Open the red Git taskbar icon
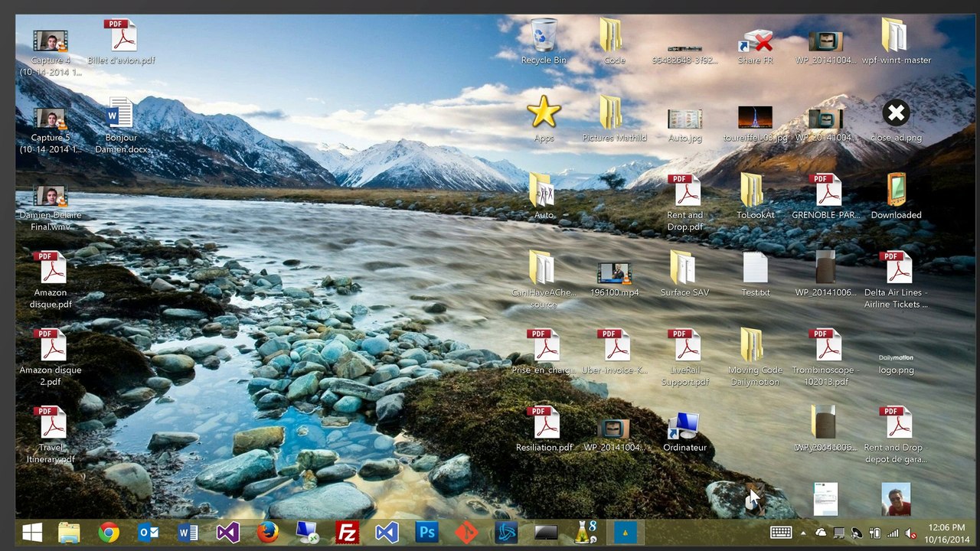 (466, 532)
